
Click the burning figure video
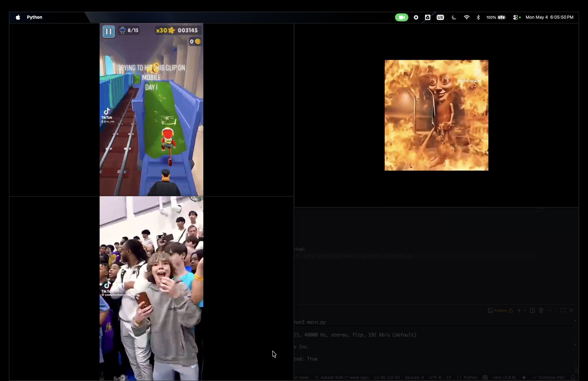pos(436,115)
